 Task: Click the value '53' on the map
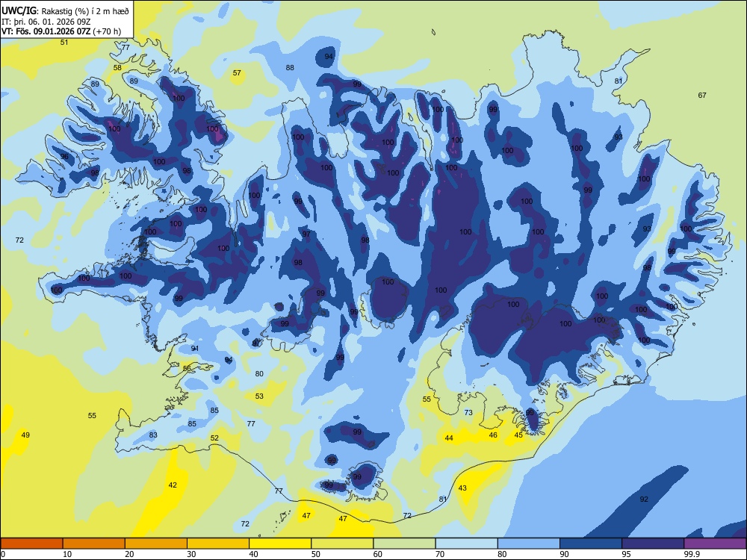coord(259,396)
